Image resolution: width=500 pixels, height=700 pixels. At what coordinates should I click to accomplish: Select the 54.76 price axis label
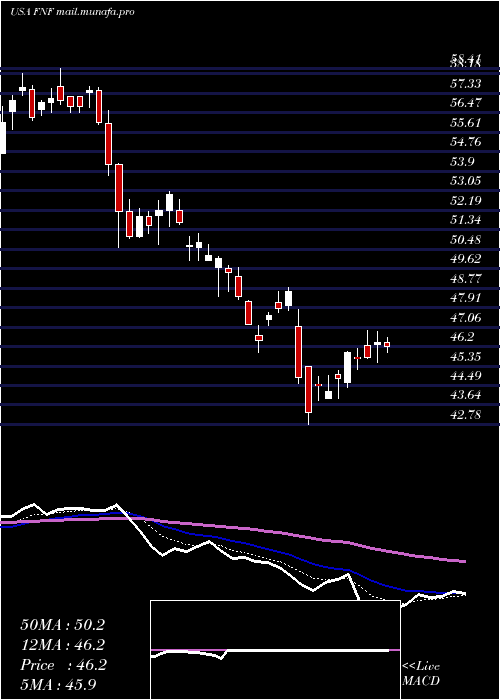click(x=466, y=142)
